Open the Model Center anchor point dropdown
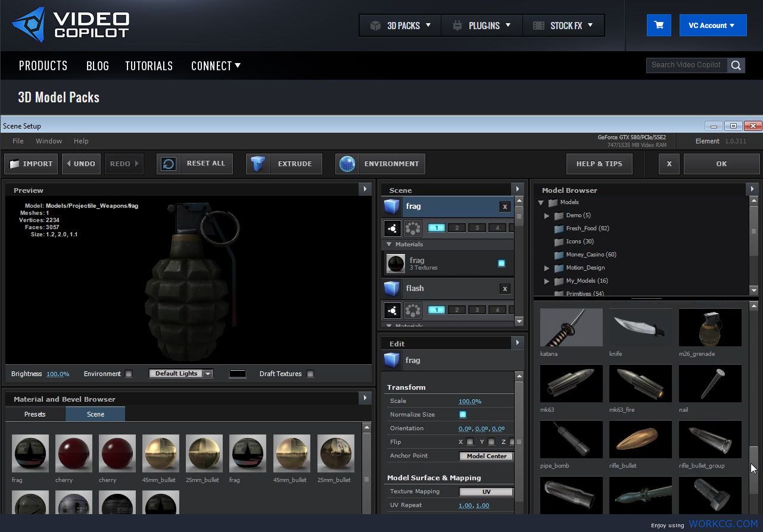This screenshot has height=532, width=763. (x=486, y=456)
